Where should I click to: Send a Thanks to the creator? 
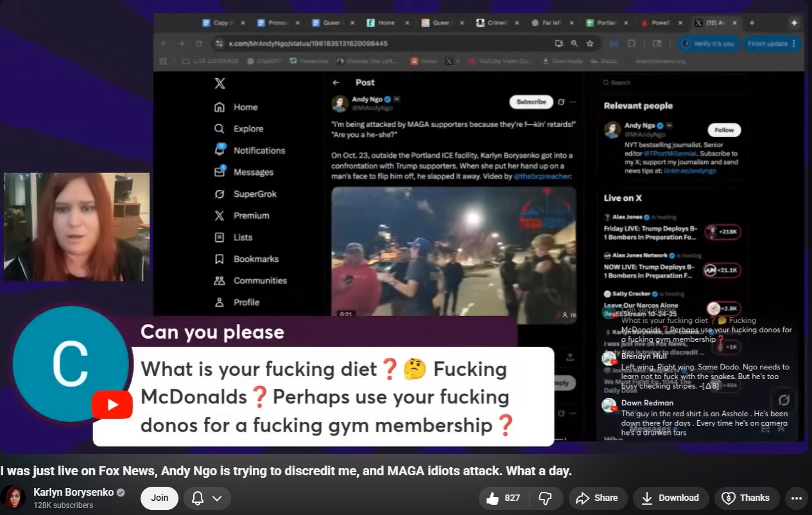point(746,498)
